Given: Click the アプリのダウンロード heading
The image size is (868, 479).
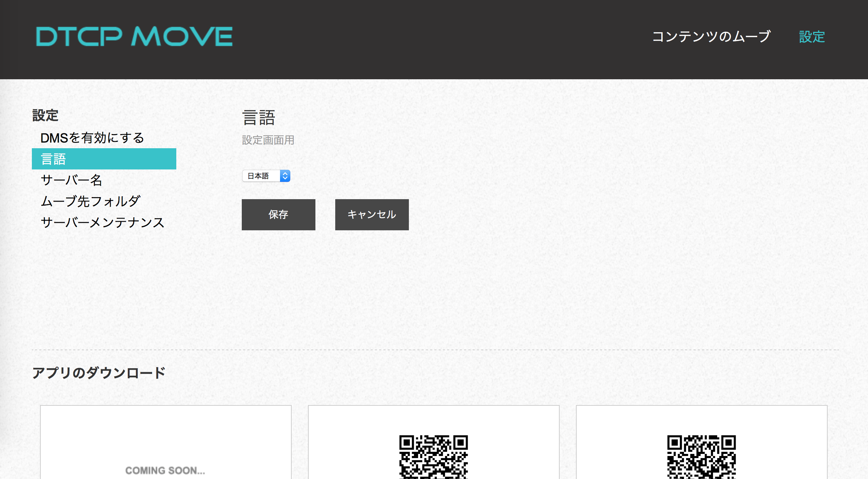Looking at the screenshot, I should click(99, 373).
